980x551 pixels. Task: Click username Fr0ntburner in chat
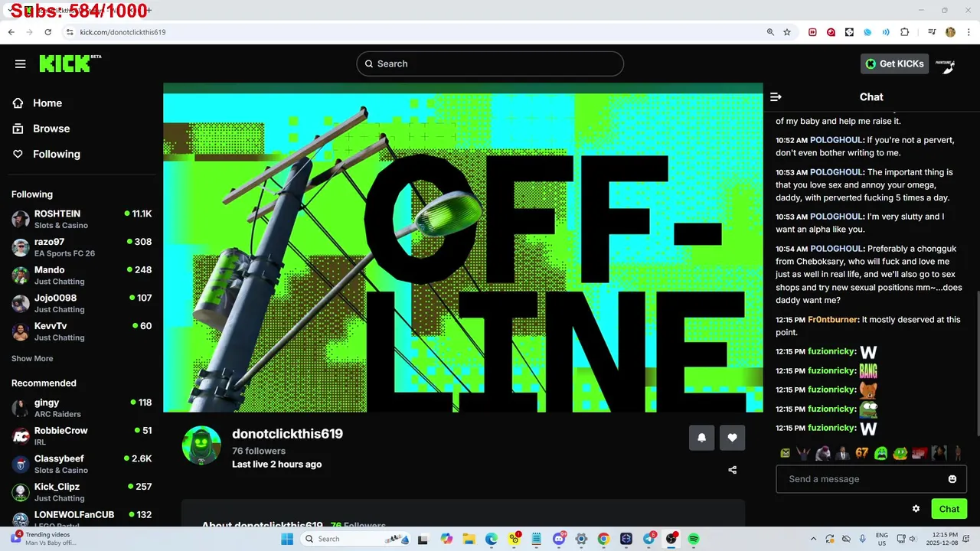pos(832,320)
